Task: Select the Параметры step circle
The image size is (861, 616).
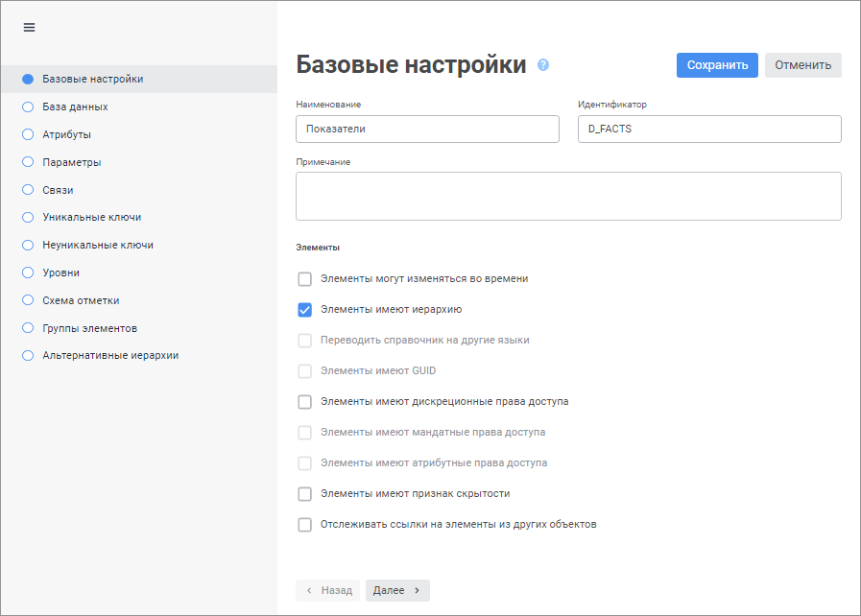Action: coord(28,162)
